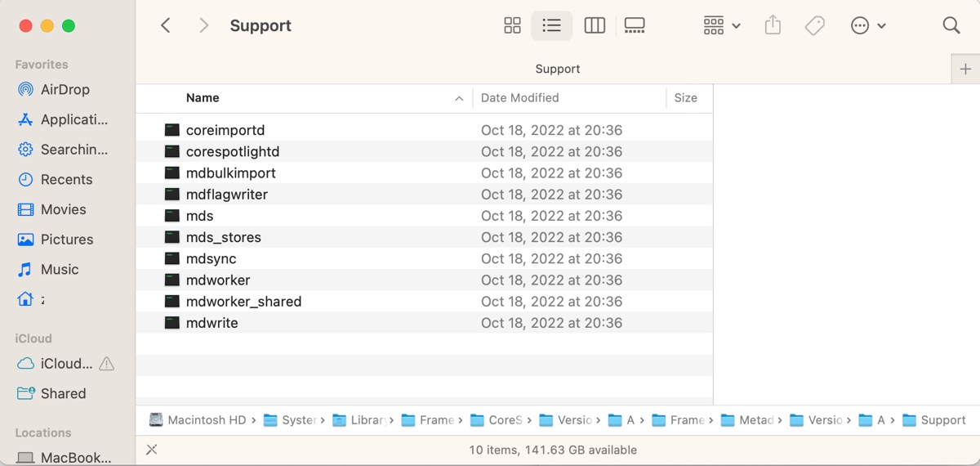The image size is (980, 466).
Task: Go back with the left chevron button
Action: pos(166,25)
